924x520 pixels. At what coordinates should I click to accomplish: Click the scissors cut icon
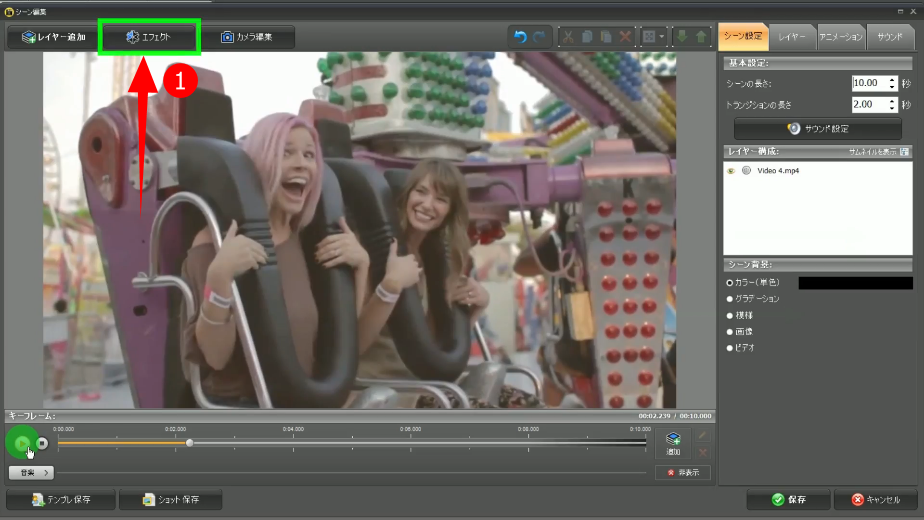(x=568, y=37)
